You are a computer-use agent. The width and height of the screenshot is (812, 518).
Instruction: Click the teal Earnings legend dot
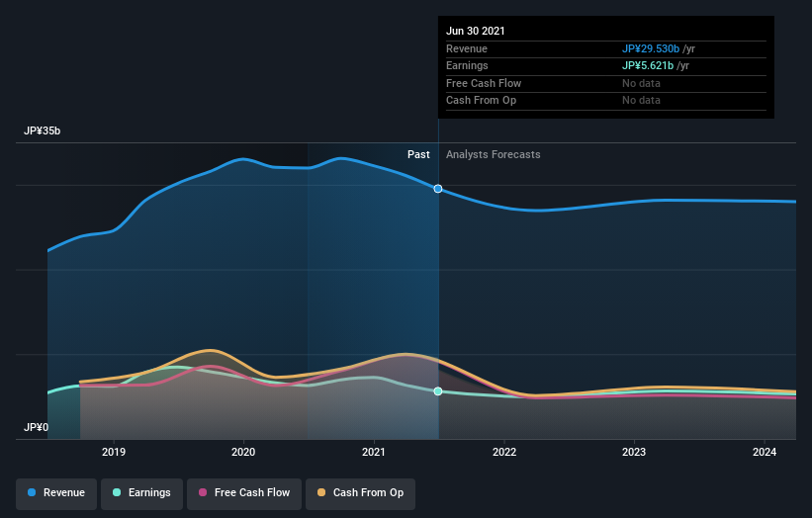point(117,492)
